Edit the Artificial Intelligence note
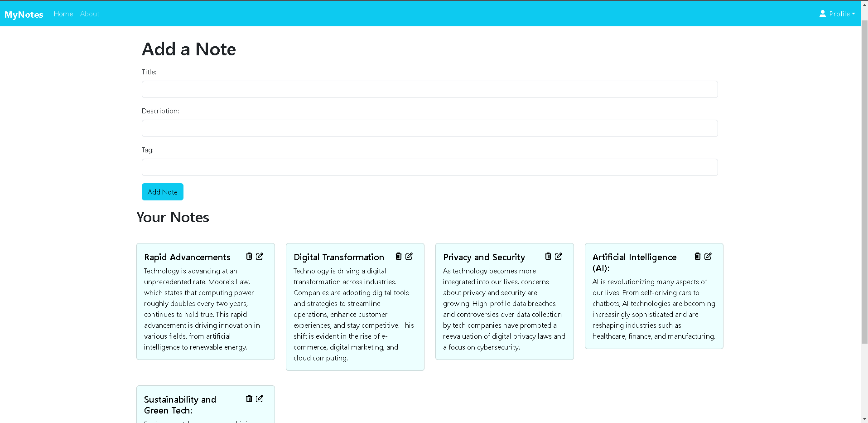The width and height of the screenshot is (868, 423). pos(708,256)
